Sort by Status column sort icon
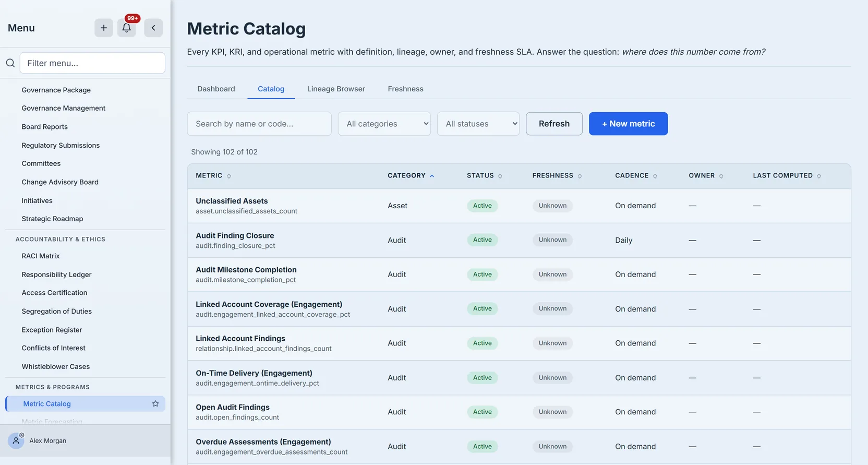 (500, 176)
